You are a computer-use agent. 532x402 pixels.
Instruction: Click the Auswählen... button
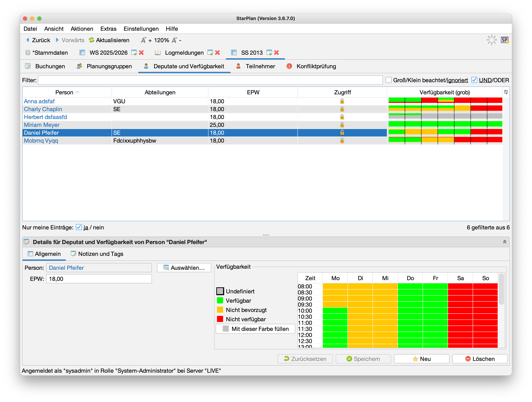coord(184,268)
